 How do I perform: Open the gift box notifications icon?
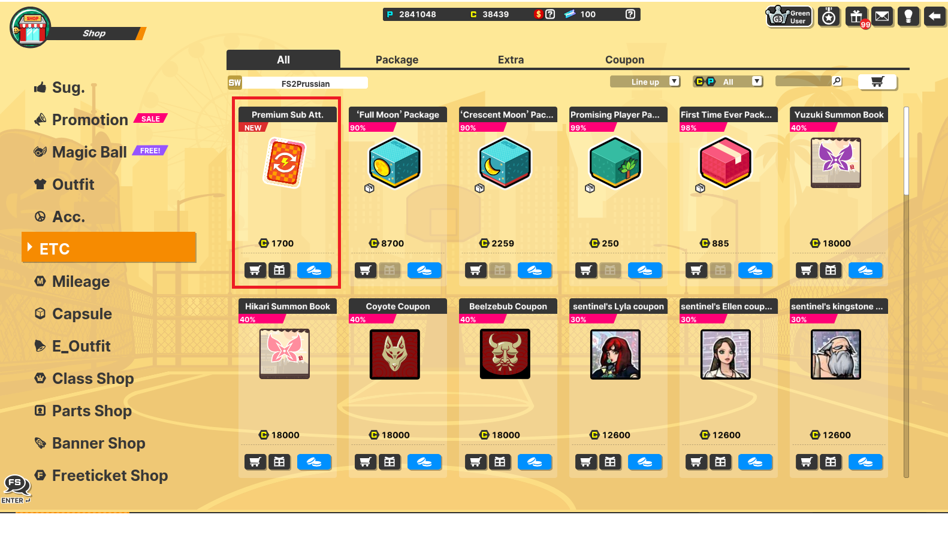pos(856,16)
